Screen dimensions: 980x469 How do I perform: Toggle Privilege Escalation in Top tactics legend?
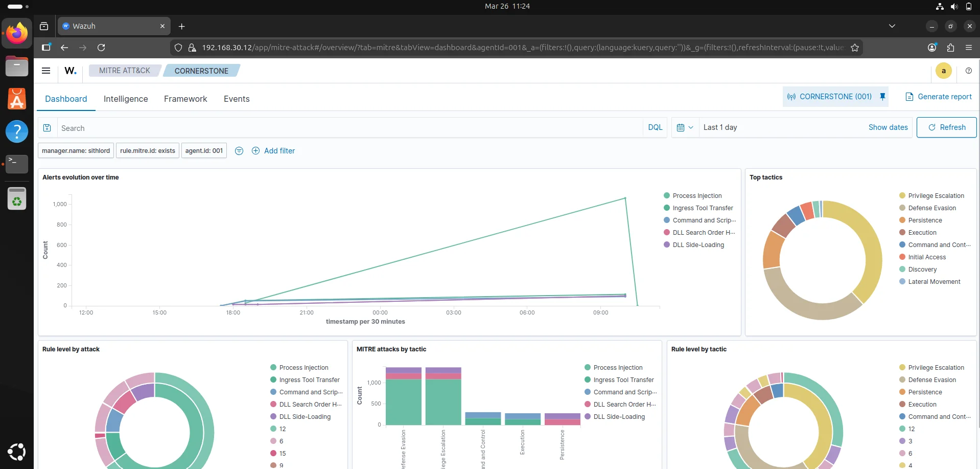click(x=936, y=196)
